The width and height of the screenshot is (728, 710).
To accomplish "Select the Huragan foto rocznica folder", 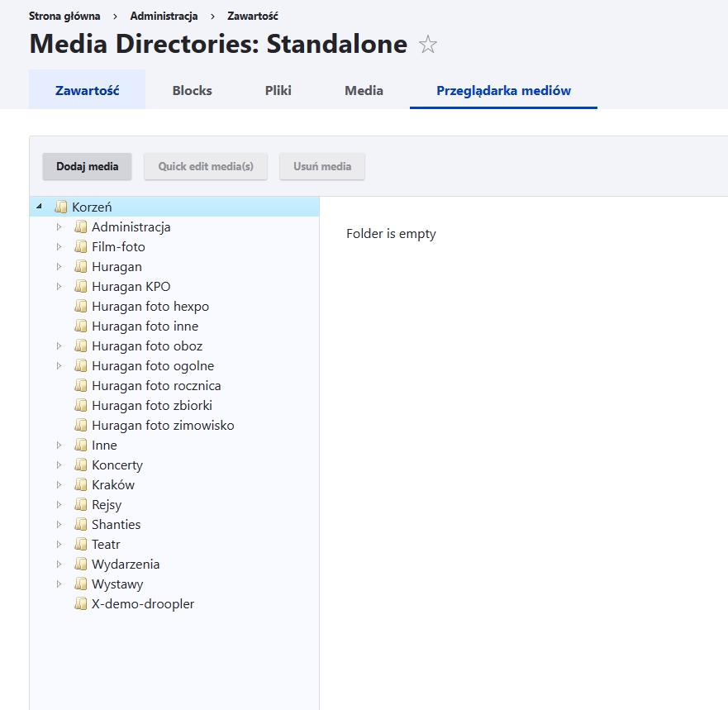I will pyautogui.click(x=157, y=385).
